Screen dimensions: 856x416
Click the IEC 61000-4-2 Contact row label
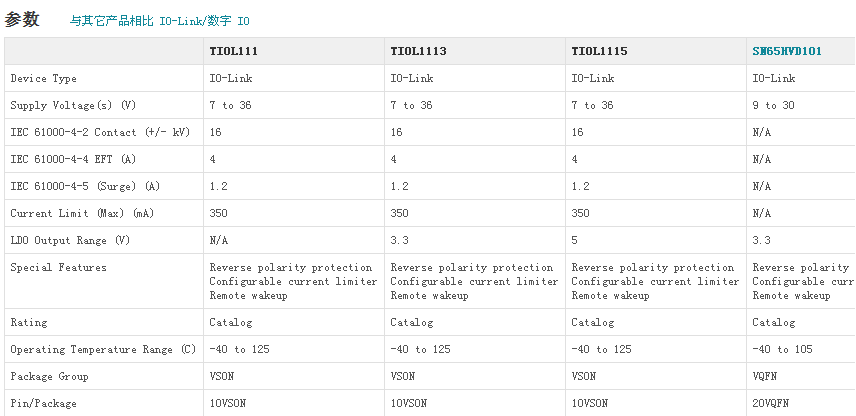pos(99,132)
